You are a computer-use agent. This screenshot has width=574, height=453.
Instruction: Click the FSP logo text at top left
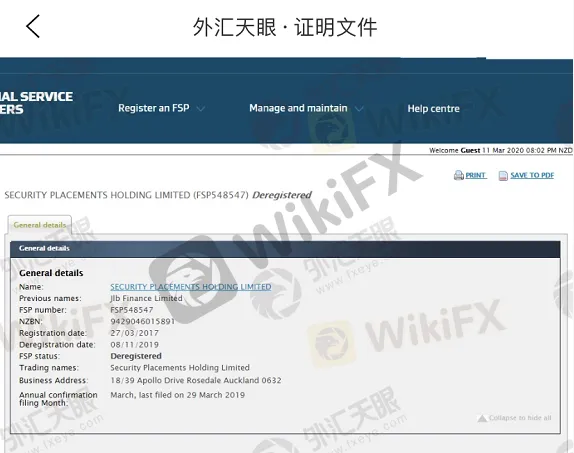(x=36, y=103)
